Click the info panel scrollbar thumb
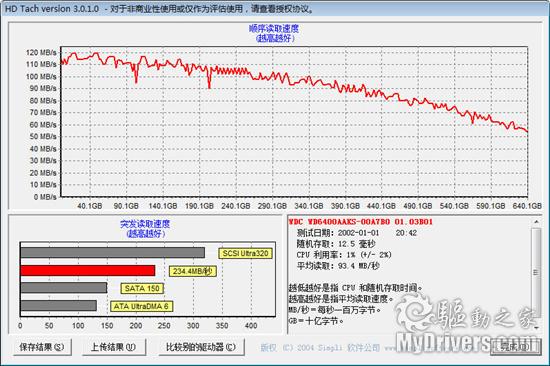This screenshot has height=366, width=550. [x=536, y=272]
